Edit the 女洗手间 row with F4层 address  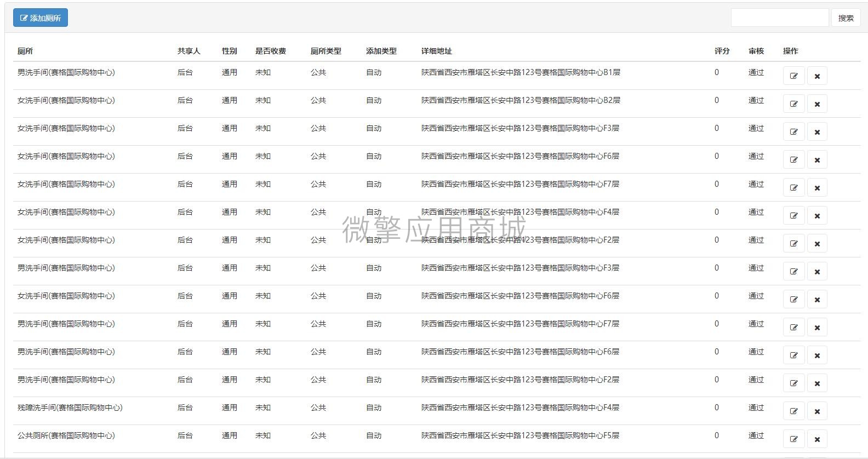click(793, 216)
